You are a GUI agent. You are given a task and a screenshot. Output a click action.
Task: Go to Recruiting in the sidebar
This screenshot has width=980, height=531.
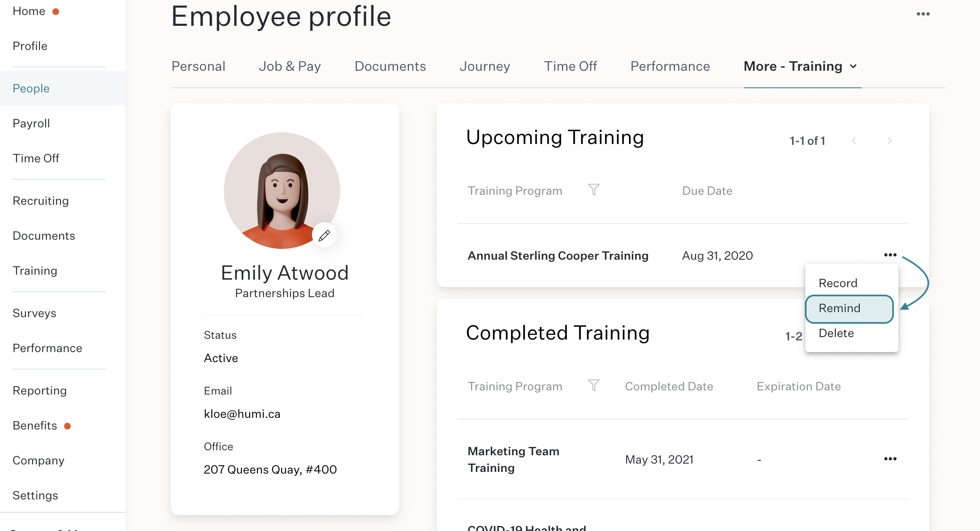[x=40, y=201]
